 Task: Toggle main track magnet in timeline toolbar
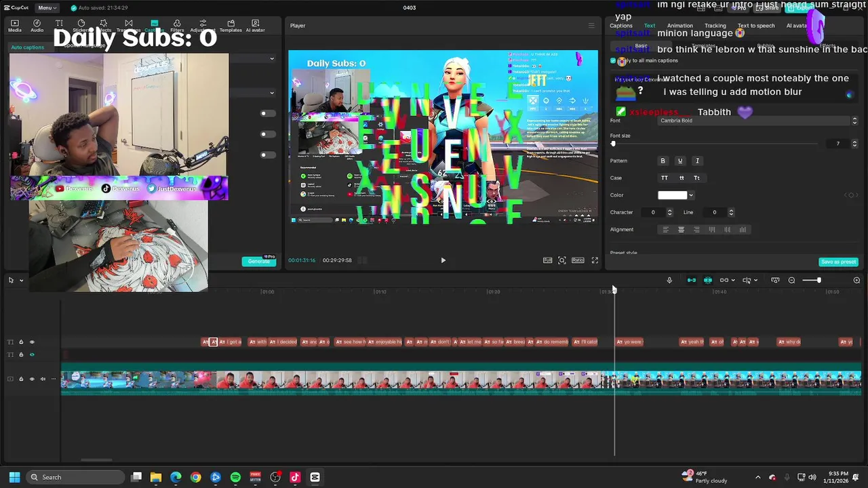point(692,280)
